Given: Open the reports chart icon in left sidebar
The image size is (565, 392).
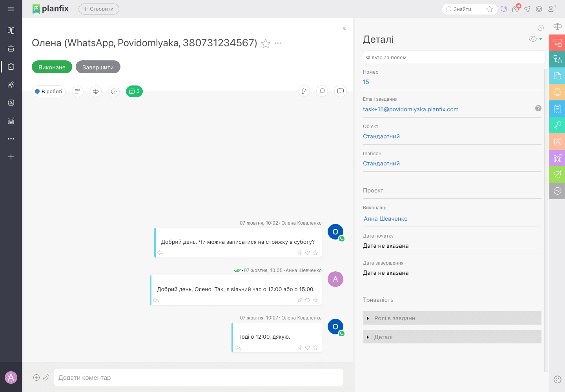Looking at the screenshot, I should coord(11,121).
